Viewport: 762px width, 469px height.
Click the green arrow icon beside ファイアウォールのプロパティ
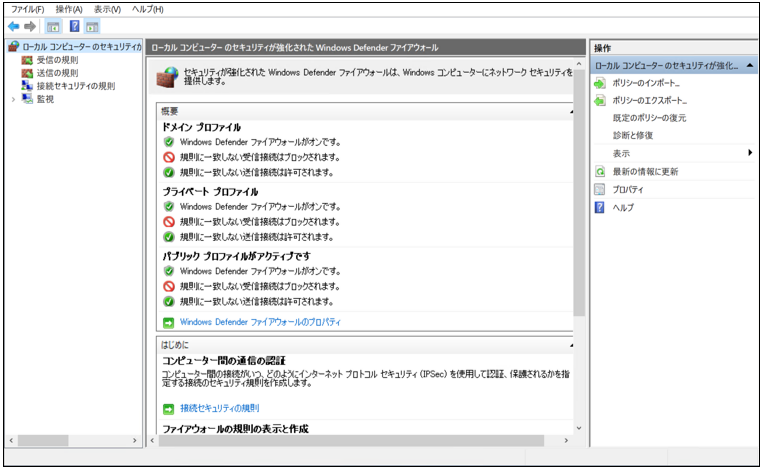(x=168, y=323)
